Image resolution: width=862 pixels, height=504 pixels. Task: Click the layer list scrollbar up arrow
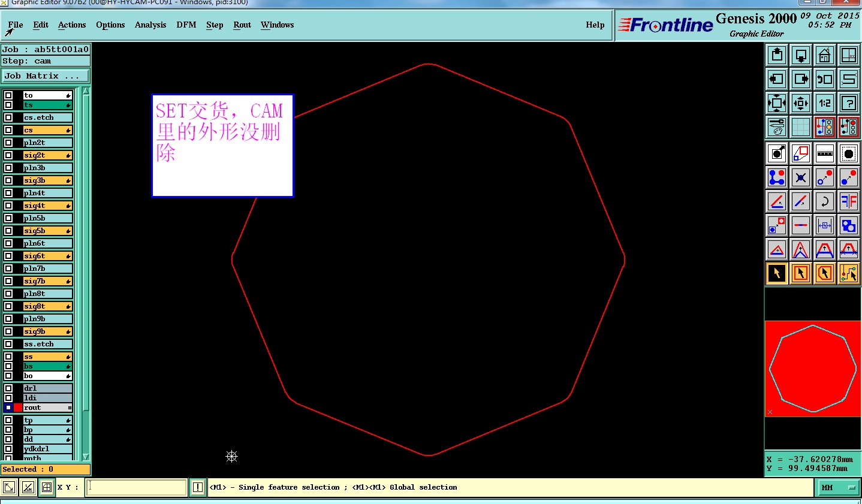[x=86, y=91]
